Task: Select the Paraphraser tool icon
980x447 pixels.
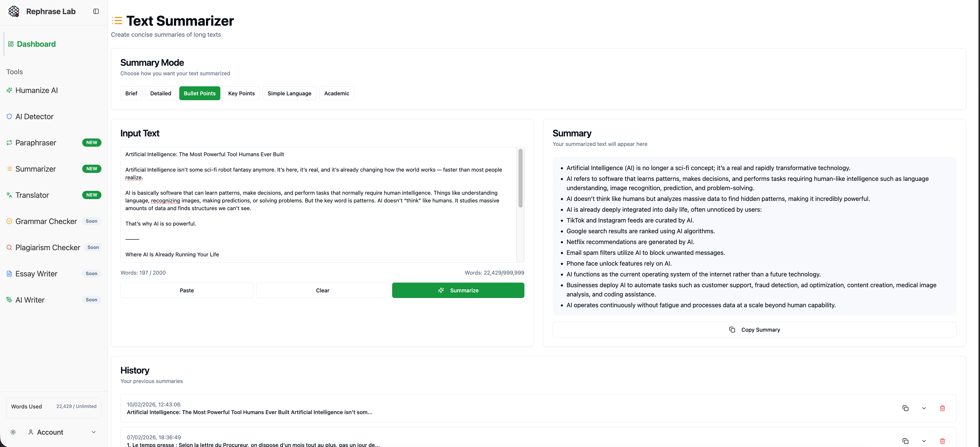Action: (x=9, y=143)
